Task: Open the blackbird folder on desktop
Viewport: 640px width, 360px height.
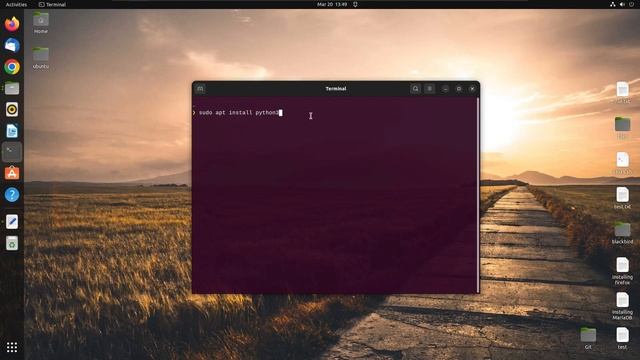Action: [x=622, y=233]
